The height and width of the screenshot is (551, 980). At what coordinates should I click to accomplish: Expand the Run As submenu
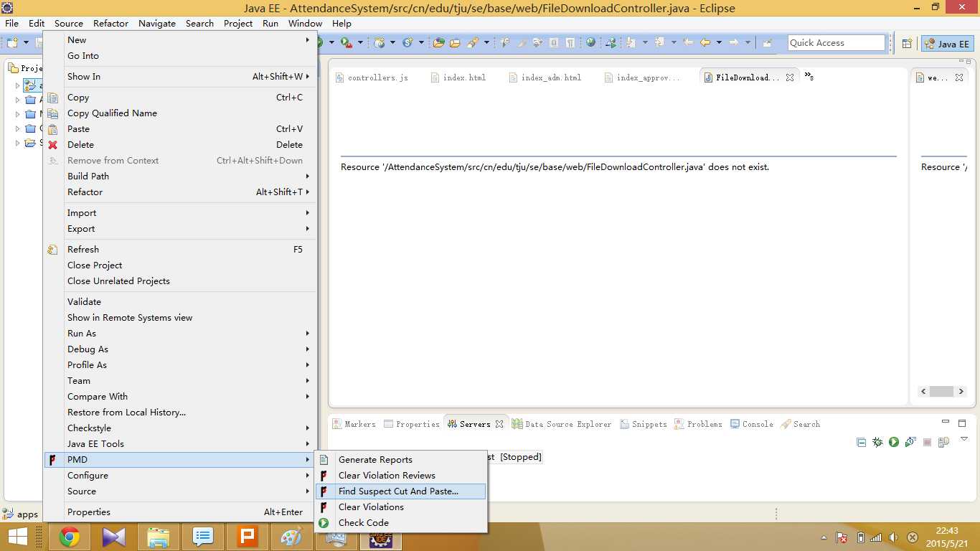click(x=179, y=334)
